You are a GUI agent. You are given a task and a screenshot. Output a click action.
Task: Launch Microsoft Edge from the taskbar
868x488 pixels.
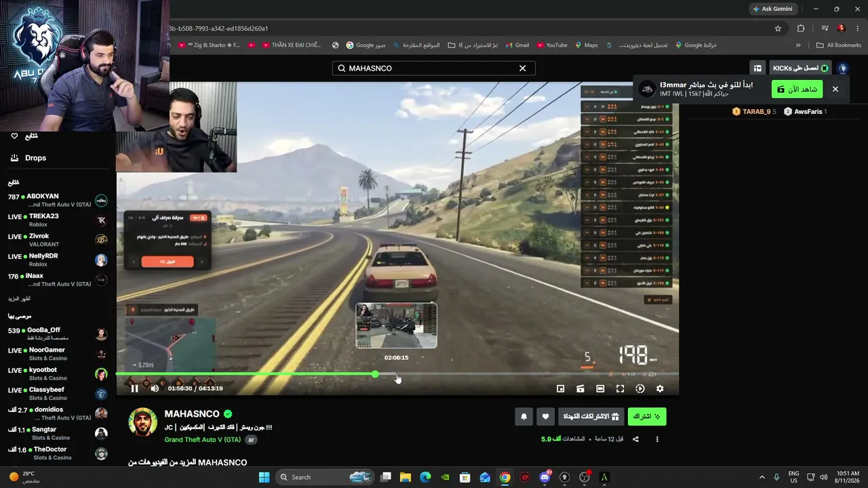425,477
